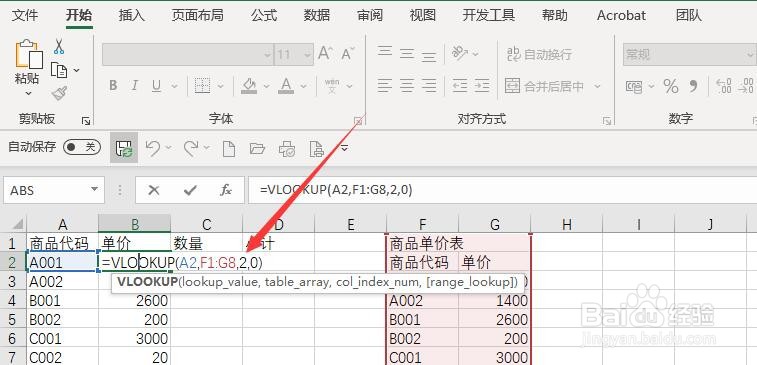Click inside the formula bar
757x365 pixels.
tap(502, 190)
